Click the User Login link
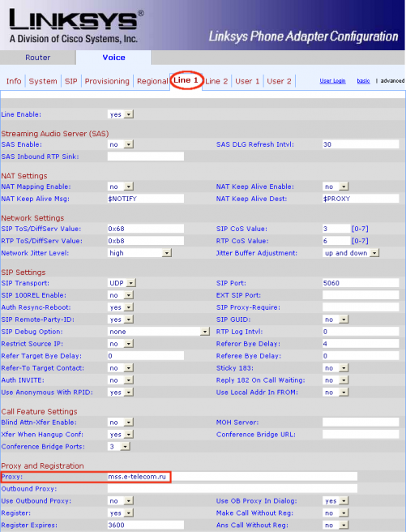The image size is (406, 532). click(332, 81)
